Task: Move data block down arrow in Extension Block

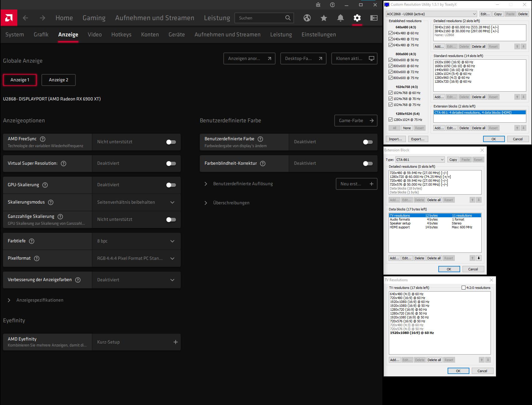Action: tap(479, 258)
